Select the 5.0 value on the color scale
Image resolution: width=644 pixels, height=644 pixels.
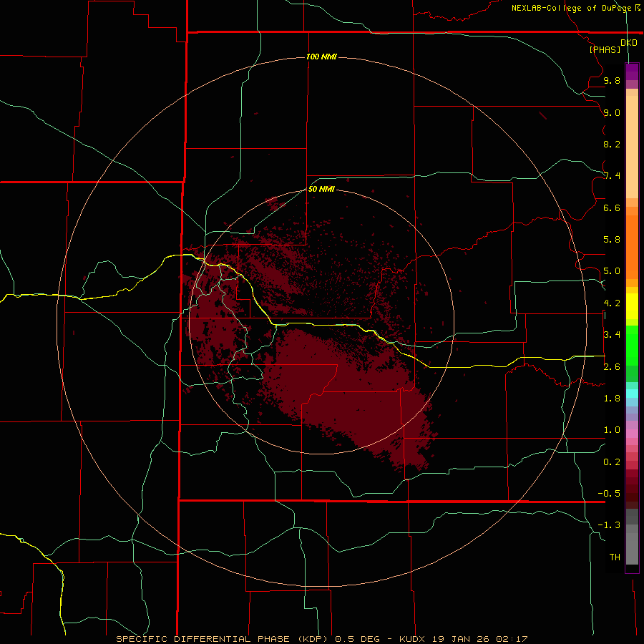pyautogui.click(x=612, y=271)
